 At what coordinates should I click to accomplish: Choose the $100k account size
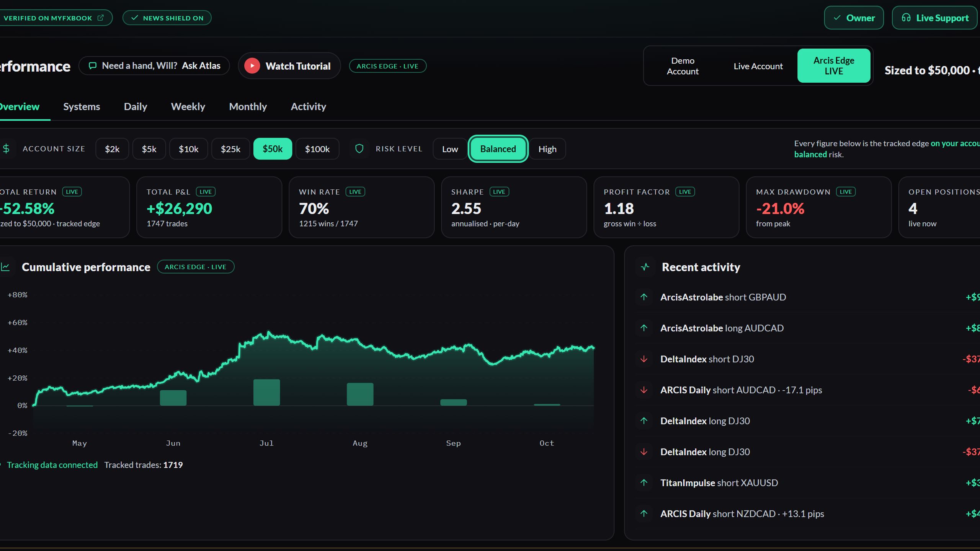317,149
